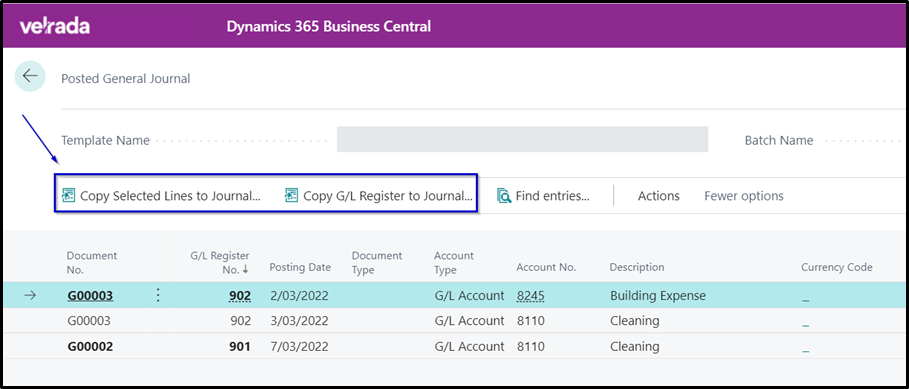This screenshot has width=909, height=389.
Task: Click the back arrow button
Action: click(x=30, y=76)
